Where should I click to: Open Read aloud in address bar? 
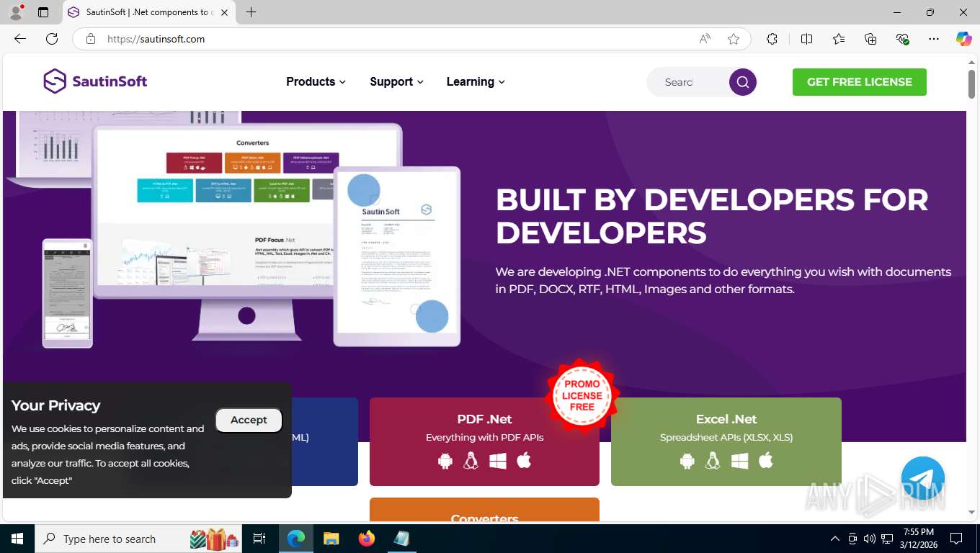705,39
